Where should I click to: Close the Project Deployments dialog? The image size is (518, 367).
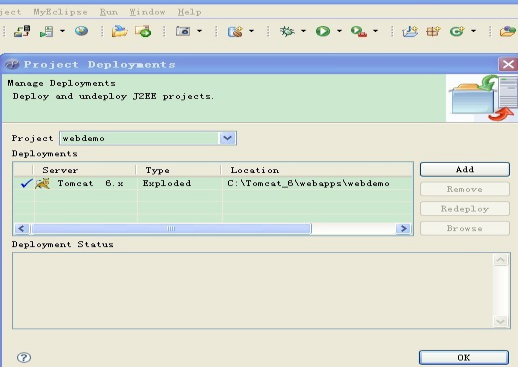tap(508, 64)
